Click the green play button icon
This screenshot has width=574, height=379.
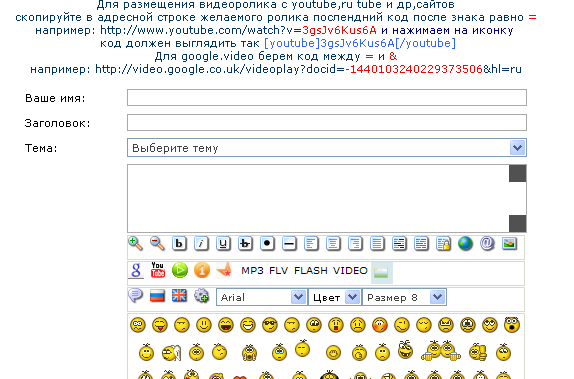[180, 270]
